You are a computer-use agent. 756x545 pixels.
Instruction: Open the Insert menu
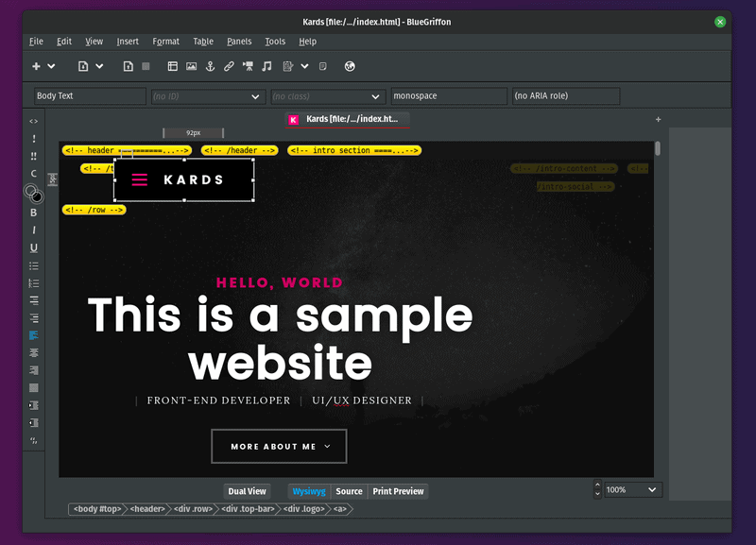tap(128, 42)
